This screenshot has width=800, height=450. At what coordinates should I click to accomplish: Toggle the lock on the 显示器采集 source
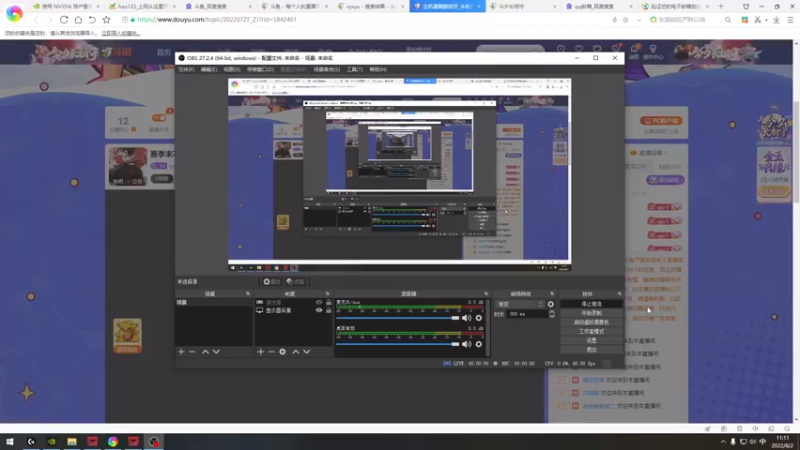[329, 310]
